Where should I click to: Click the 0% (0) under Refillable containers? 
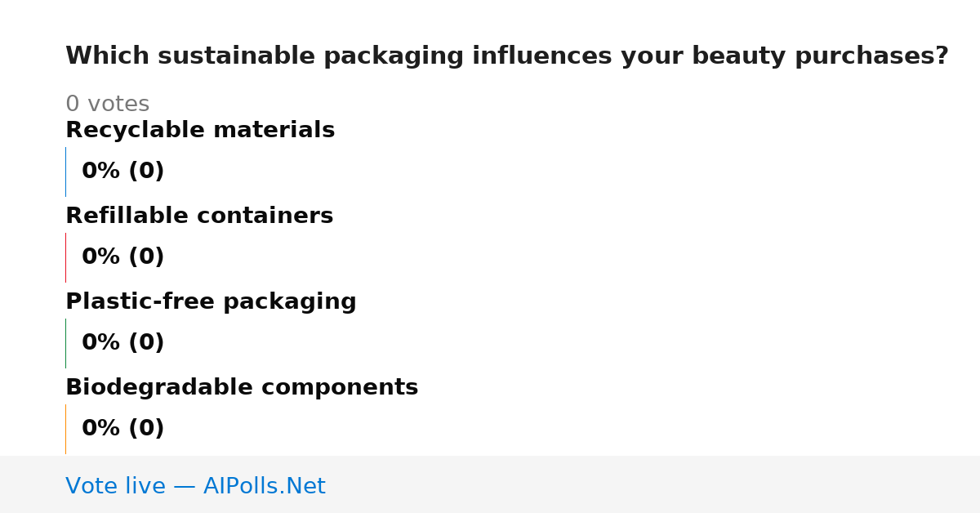[x=122, y=257]
